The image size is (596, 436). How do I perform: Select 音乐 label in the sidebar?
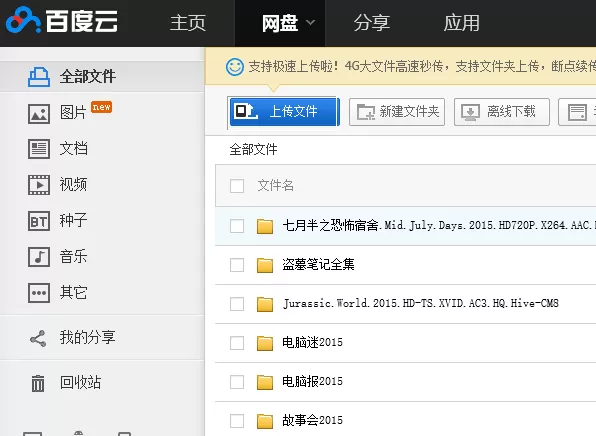73,257
